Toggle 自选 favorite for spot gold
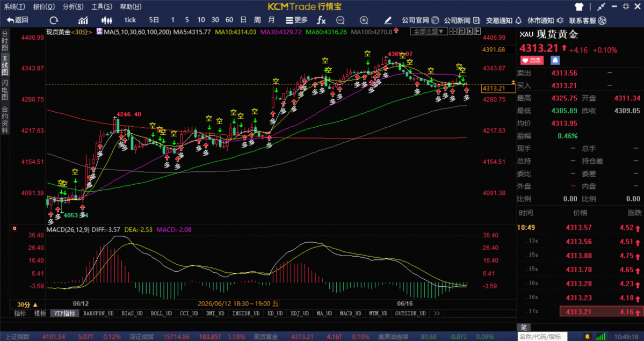 532,60
